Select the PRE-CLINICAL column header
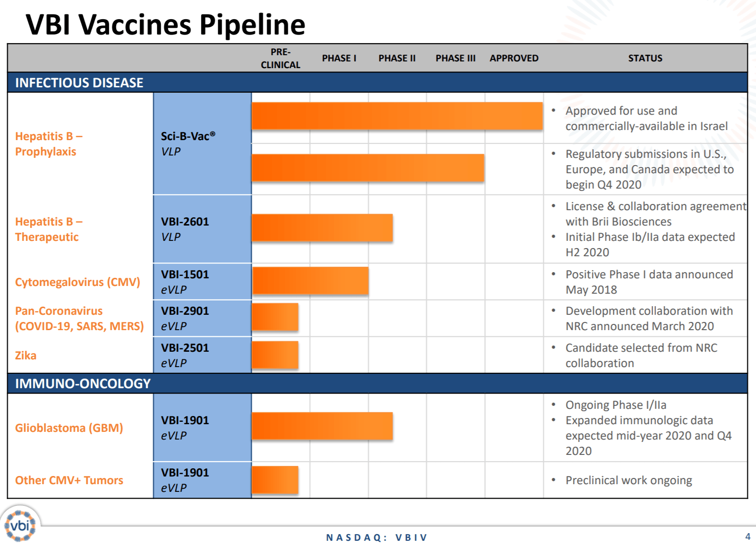Screen dimensions: 756x548 [280, 58]
